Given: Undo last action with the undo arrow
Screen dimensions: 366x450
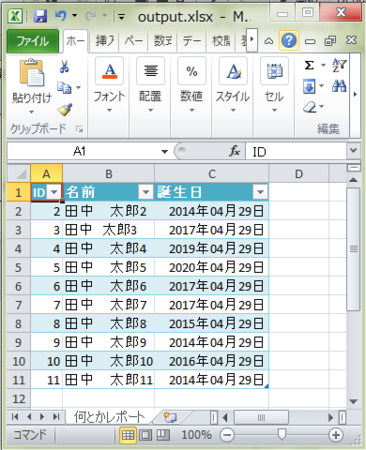Looking at the screenshot, I should 61,15.
